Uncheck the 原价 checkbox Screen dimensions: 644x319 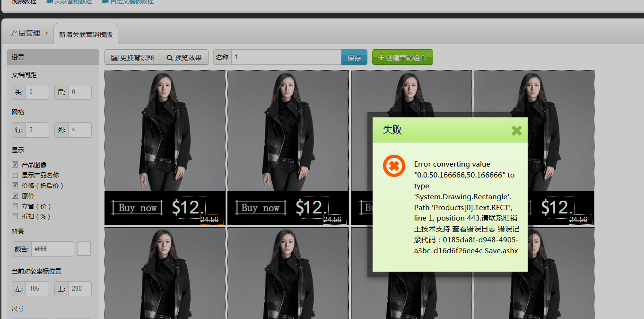pos(15,195)
